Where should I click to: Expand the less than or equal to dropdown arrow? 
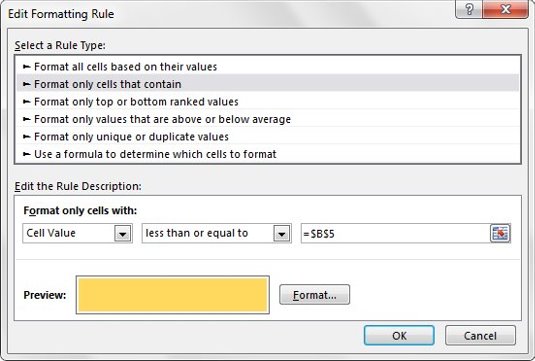coord(282,234)
